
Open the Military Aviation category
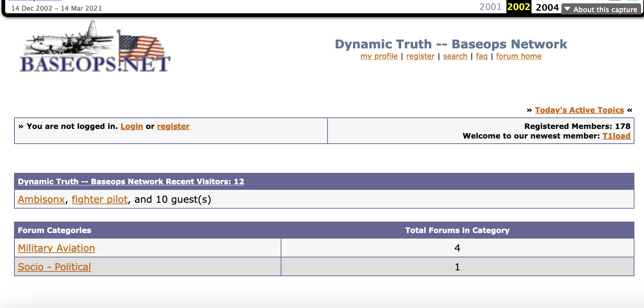tap(56, 248)
